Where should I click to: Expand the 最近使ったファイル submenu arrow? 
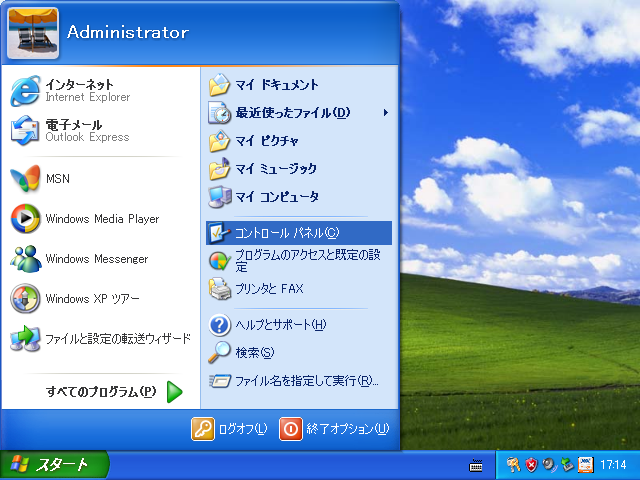pos(385,113)
